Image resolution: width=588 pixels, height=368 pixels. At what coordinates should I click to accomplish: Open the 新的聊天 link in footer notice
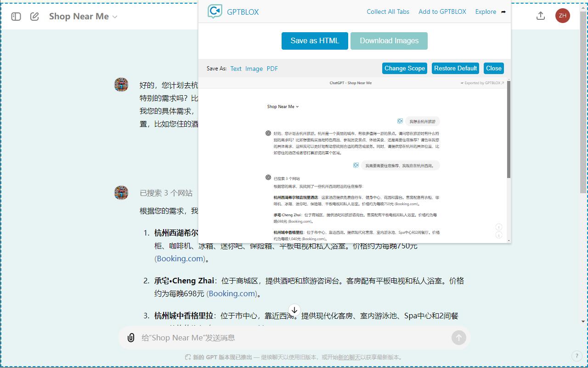(349, 357)
